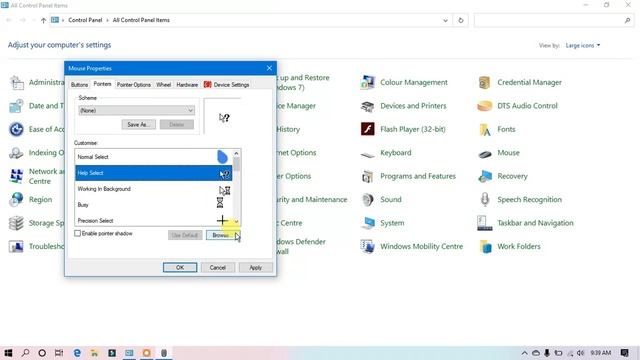Select Precision Select pointer row

coord(153,220)
